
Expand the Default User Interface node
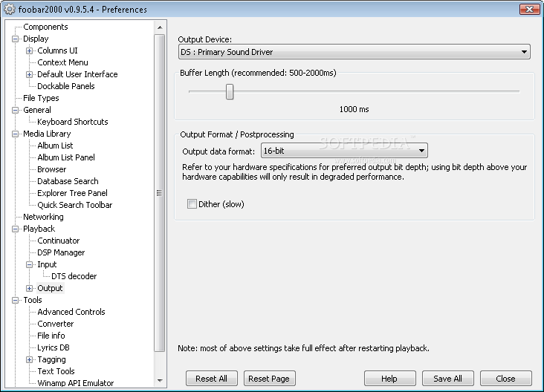click(29, 74)
